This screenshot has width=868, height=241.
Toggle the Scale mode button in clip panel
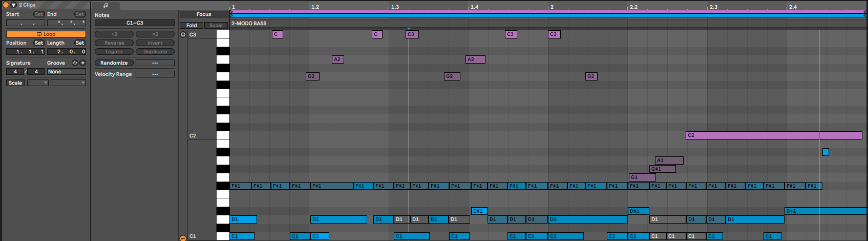[x=15, y=83]
